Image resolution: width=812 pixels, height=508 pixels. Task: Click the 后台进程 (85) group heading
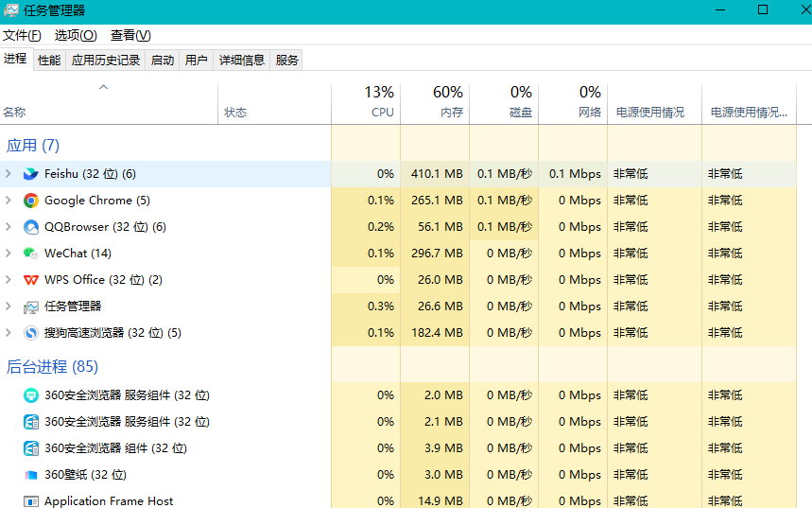52,366
